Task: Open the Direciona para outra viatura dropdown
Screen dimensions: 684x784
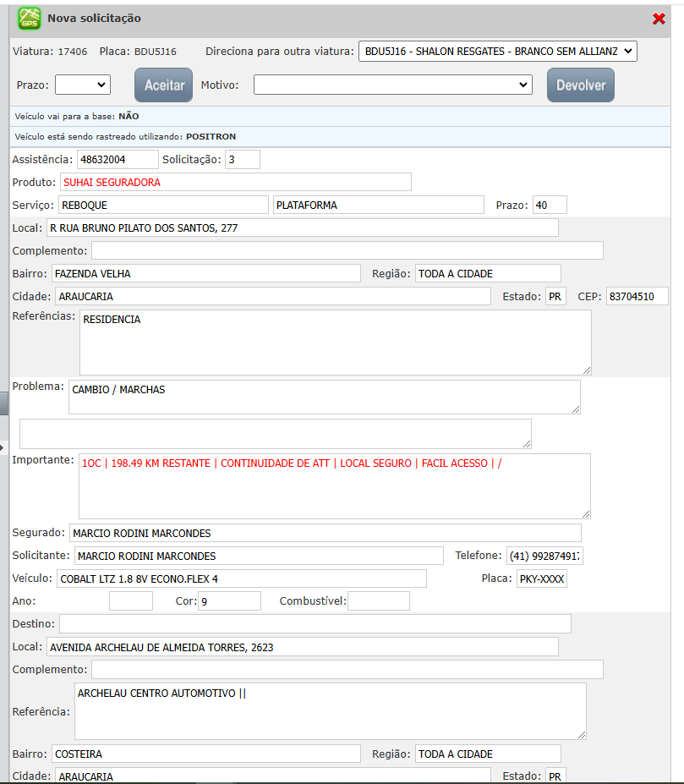Action: [497, 52]
